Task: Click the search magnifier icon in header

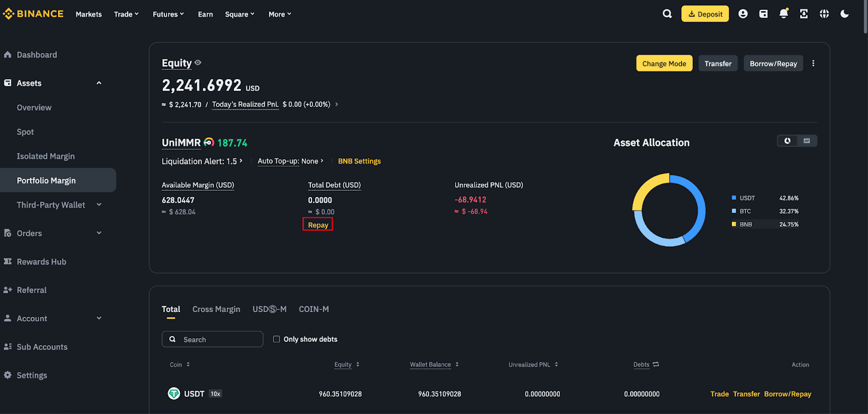Action: pos(667,14)
